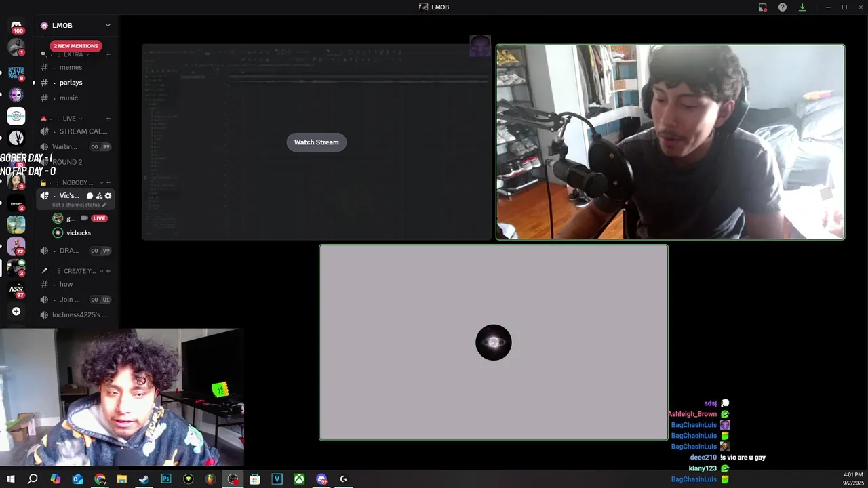Click username kiany123 in chat overlay
This screenshot has width=868, height=488.
(x=703, y=468)
